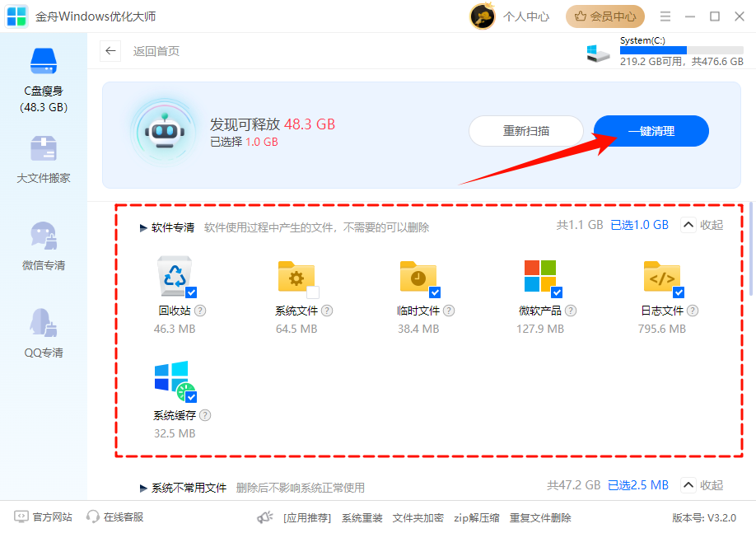The height and width of the screenshot is (533, 756).
Task: Rescan using the 重新扫描 button
Action: (526, 130)
